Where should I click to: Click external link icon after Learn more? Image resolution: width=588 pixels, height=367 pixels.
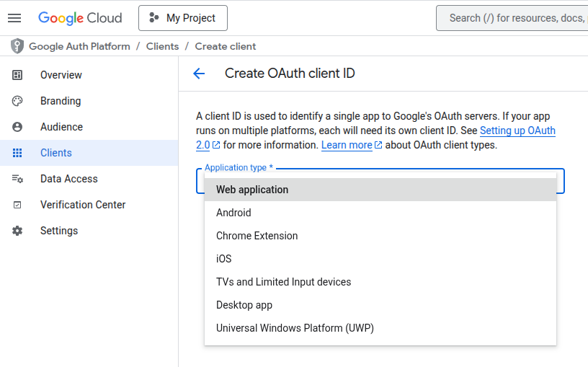378,145
